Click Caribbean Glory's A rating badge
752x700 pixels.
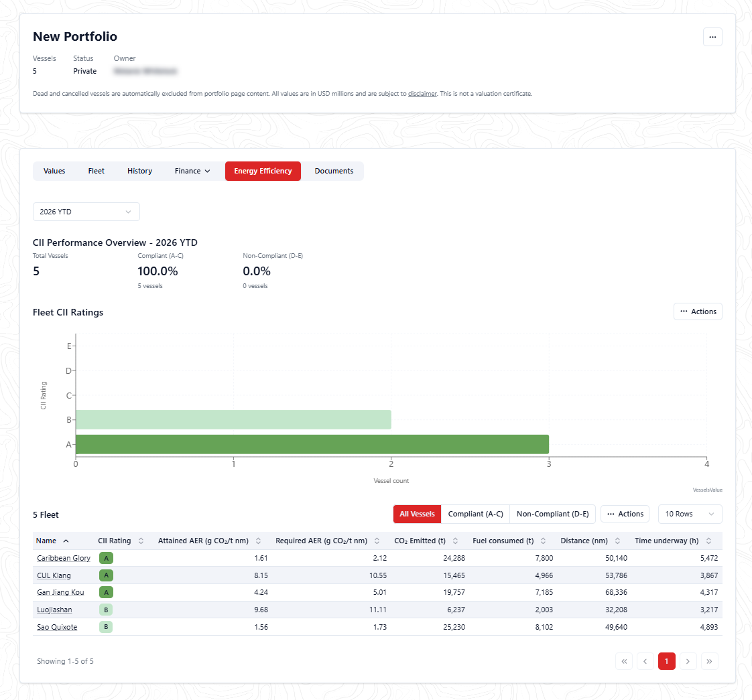106,558
